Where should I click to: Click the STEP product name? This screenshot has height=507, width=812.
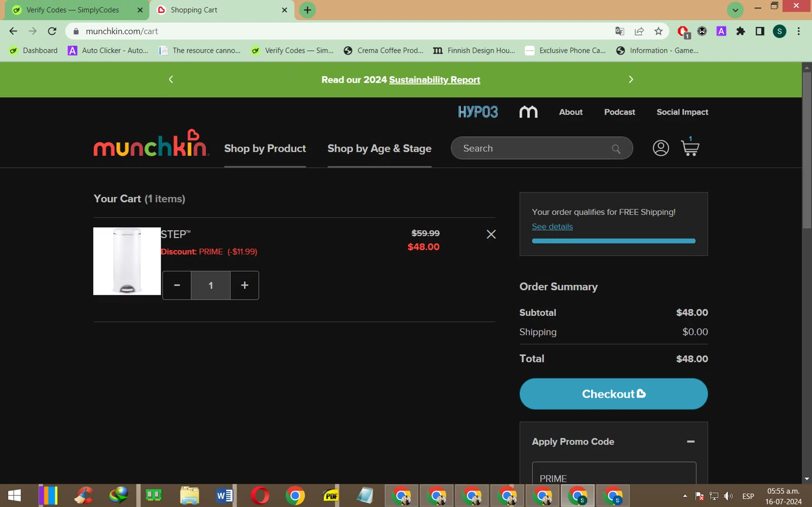tap(175, 234)
